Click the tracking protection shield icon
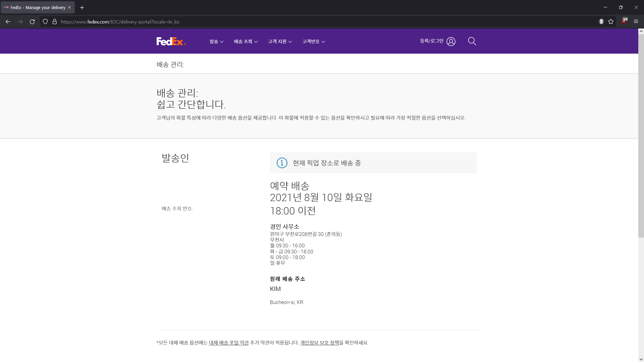The height and width of the screenshot is (362, 644). tap(45, 22)
